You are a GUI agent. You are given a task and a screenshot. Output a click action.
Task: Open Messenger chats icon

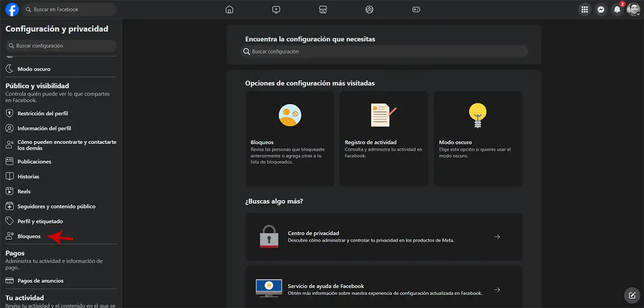pos(602,9)
